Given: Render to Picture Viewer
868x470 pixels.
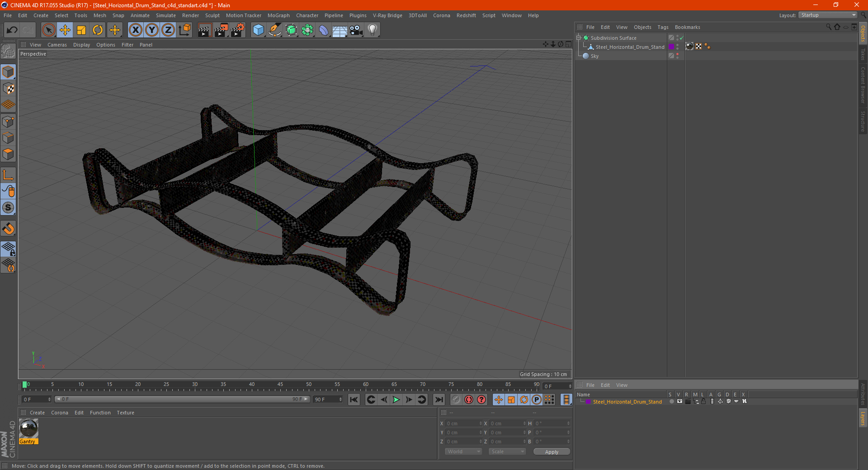Looking at the screenshot, I should coord(221,30).
